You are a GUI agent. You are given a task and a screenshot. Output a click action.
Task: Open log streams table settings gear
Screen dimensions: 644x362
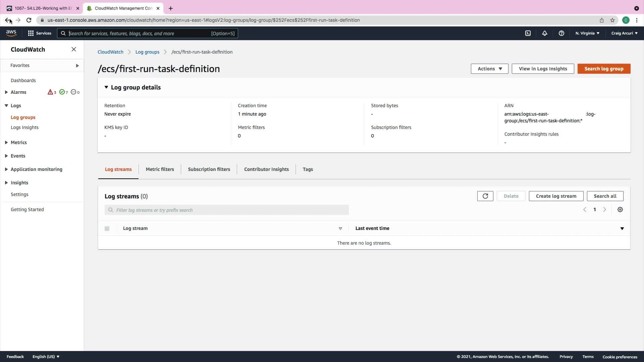click(x=620, y=209)
